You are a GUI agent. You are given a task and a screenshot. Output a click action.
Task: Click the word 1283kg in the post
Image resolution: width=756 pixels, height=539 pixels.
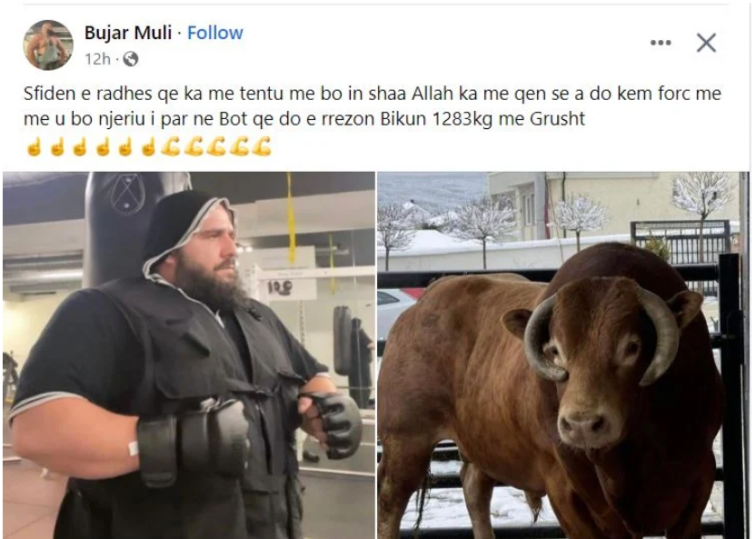point(463,119)
